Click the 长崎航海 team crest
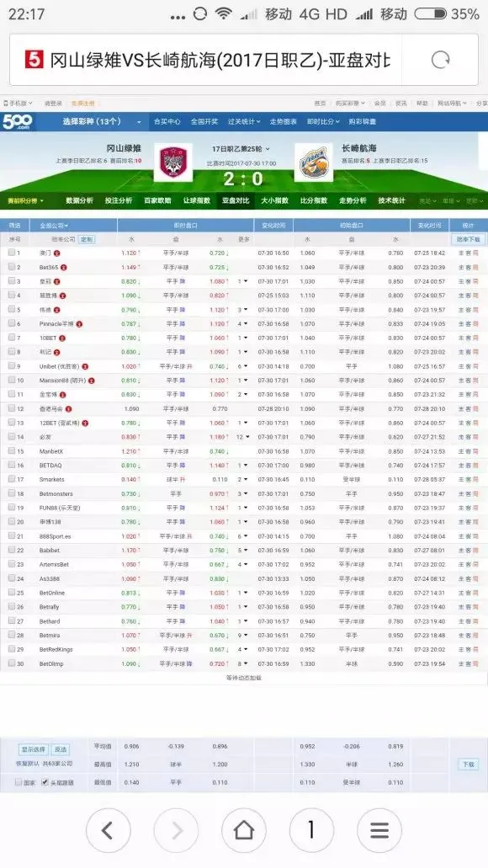 tap(314, 162)
